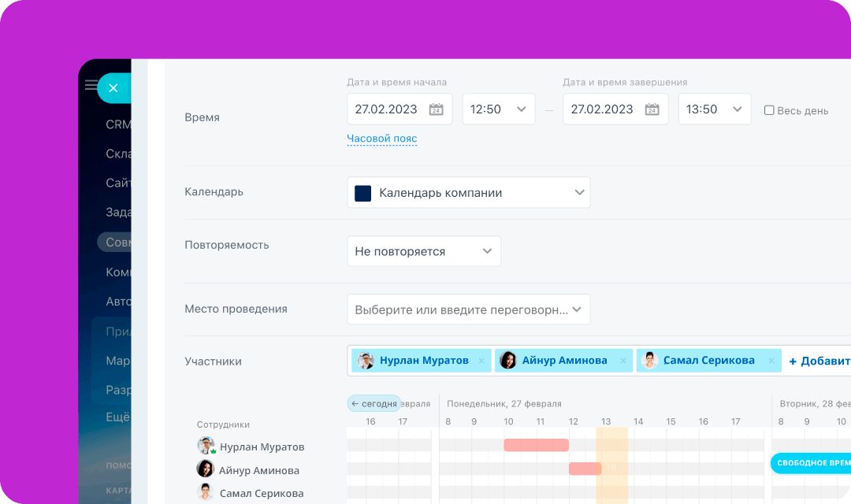Click the start date 27.02.2023 field
This screenshot has height=504, width=851.
pos(399,109)
